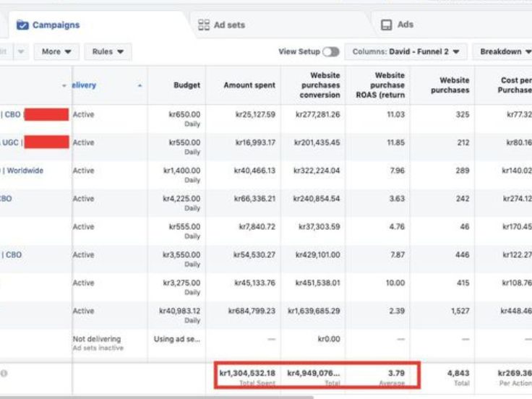Click the Campaigns folder icon
The height and width of the screenshot is (399, 532).
(22, 25)
